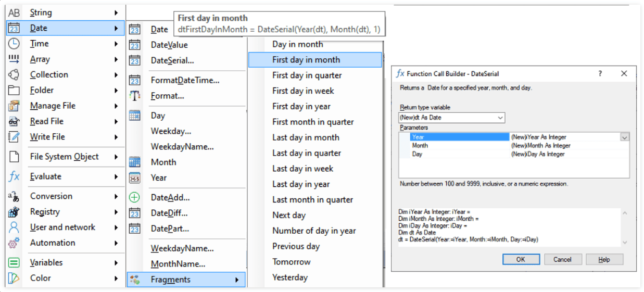
Task: Click the generated DateSerial code text
Action: click(x=469, y=239)
